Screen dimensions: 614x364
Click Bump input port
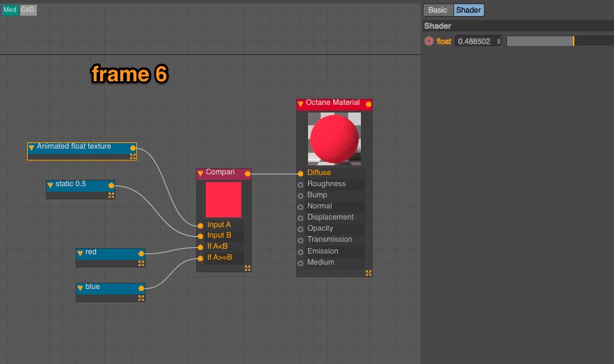(x=300, y=196)
